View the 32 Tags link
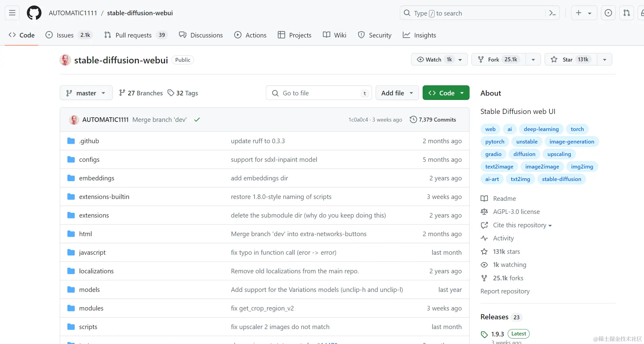 [183, 93]
